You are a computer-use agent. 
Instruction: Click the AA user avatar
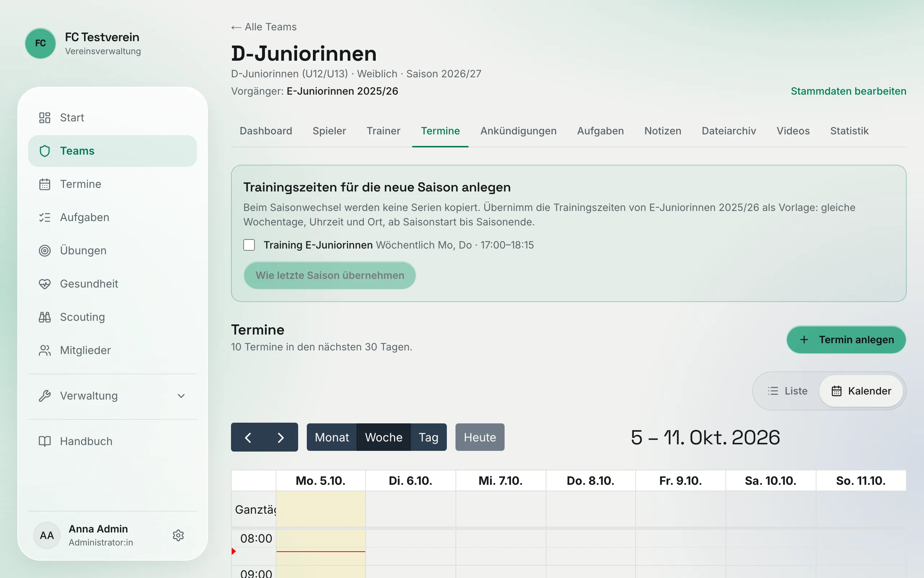point(47,536)
